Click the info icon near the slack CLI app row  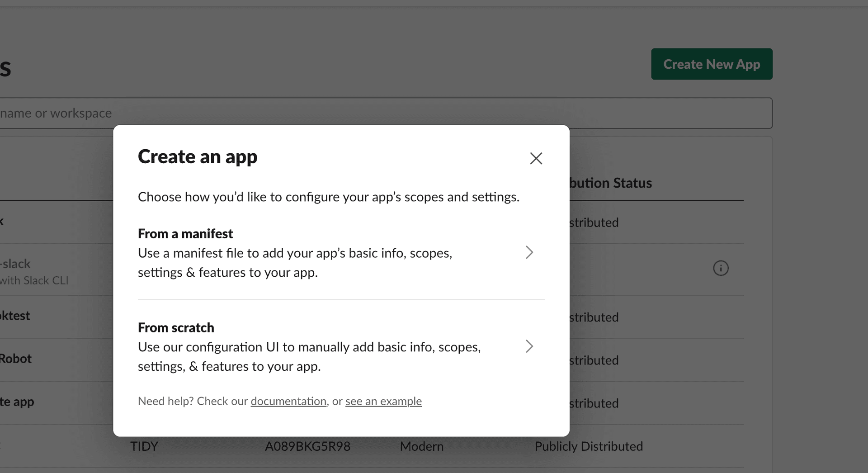pos(721,268)
